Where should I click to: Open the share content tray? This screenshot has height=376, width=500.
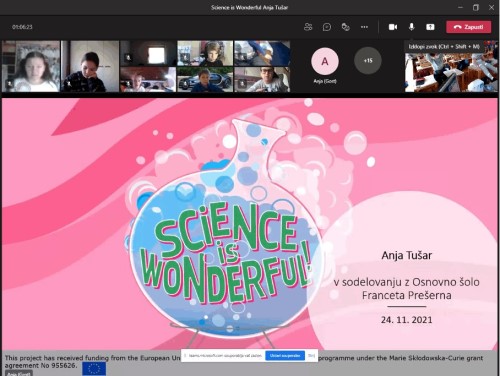click(x=430, y=27)
